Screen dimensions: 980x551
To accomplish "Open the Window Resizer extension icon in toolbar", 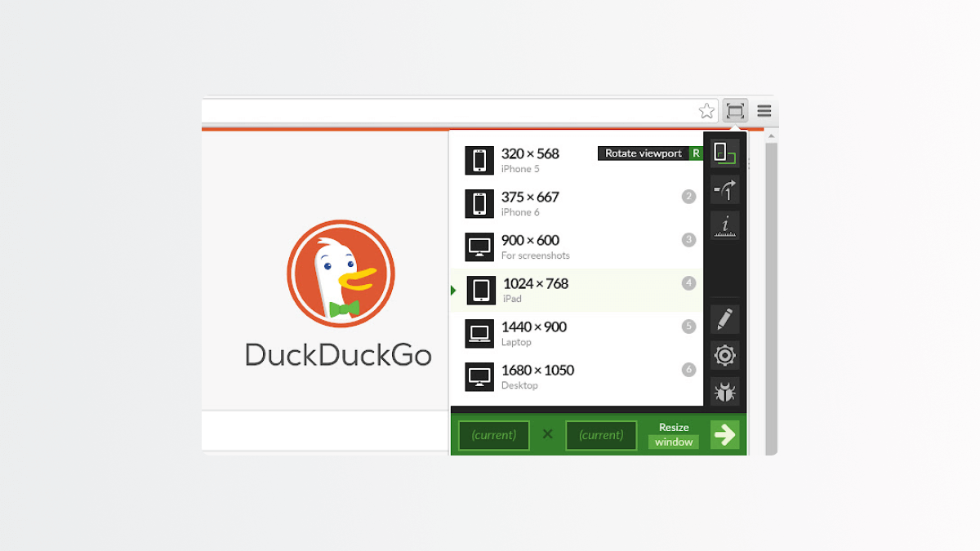I will pos(734,110).
